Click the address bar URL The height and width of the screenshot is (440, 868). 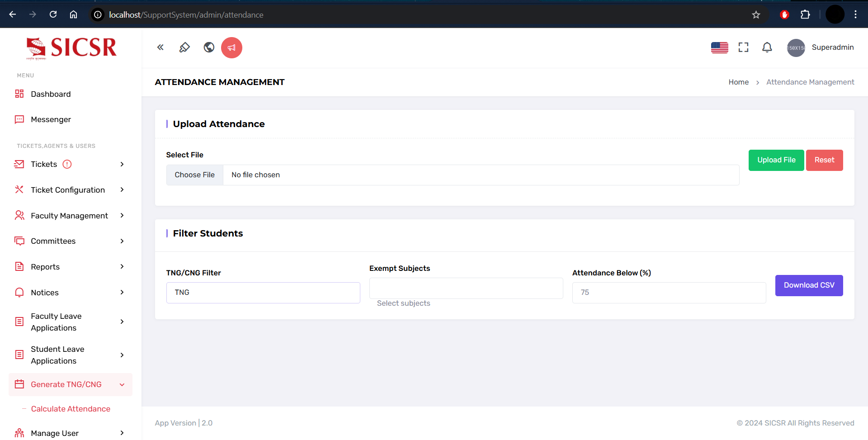pos(186,15)
